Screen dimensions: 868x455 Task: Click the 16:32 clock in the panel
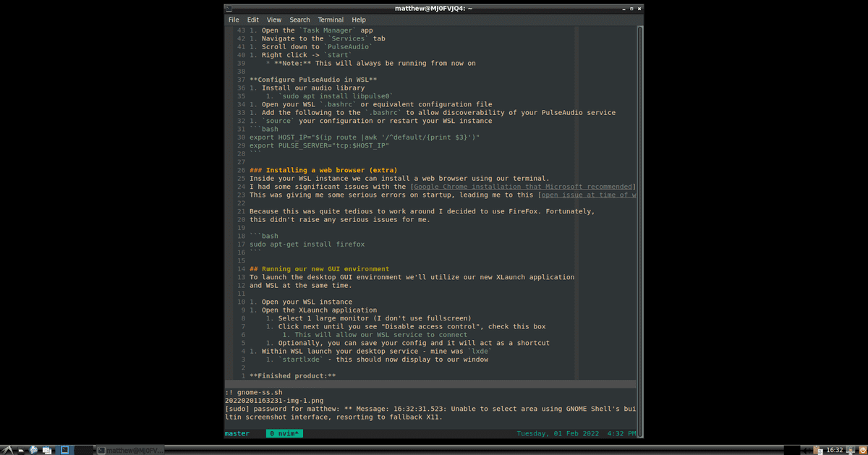[x=835, y=449]
